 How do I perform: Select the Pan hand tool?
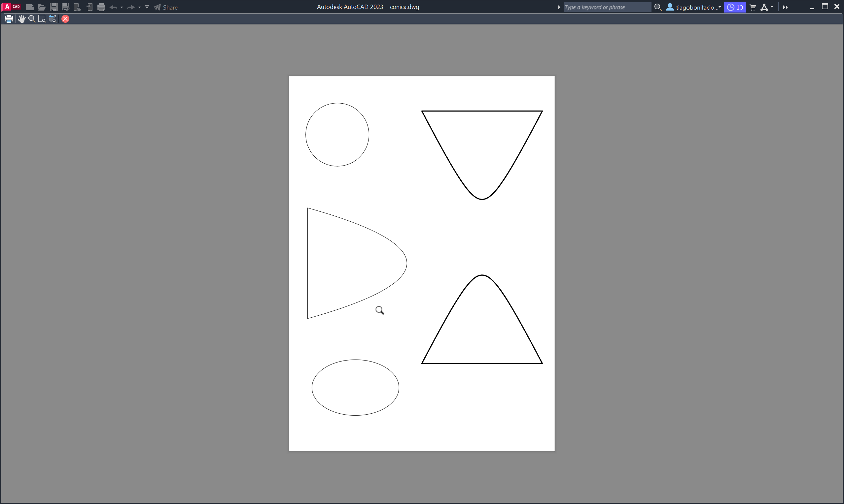(21, 19)
